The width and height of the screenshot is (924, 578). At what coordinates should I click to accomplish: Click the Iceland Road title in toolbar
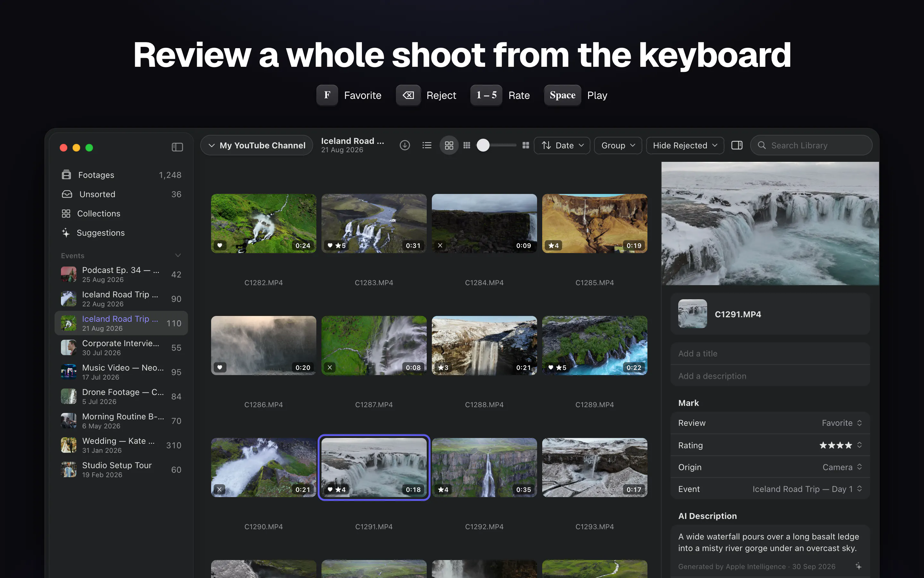[x=352, y=141]
